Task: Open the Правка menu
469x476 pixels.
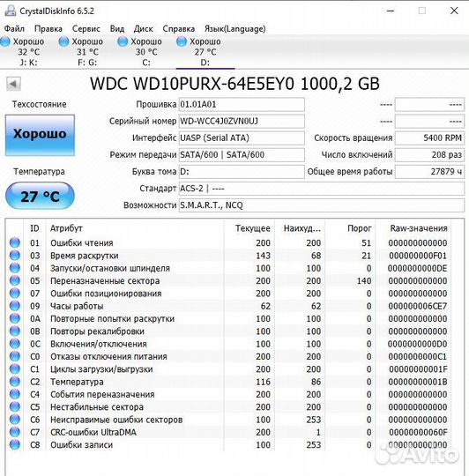Action: [48, 29]
